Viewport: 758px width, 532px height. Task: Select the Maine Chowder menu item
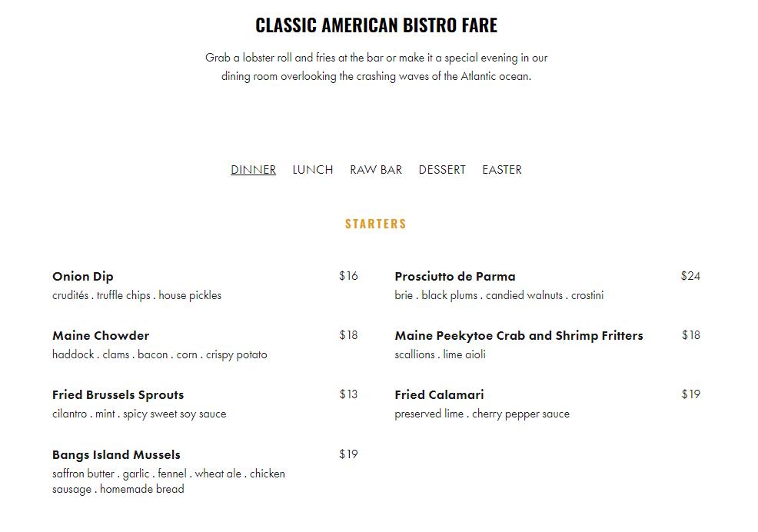(101, 336)
